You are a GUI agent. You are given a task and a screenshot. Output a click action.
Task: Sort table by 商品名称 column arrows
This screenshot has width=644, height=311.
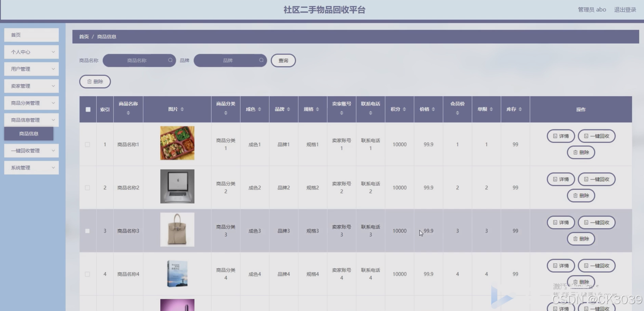click(128, 113)
